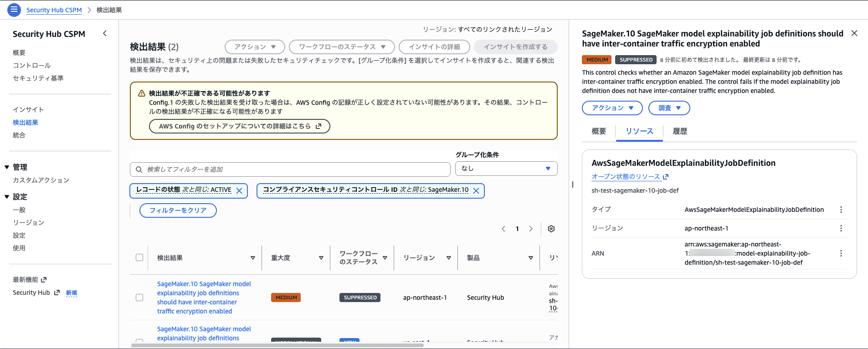Click the 新規 link in sidebar
This screenshot has width=868, height=349.
pyautogui.click(x=72, y=293)
